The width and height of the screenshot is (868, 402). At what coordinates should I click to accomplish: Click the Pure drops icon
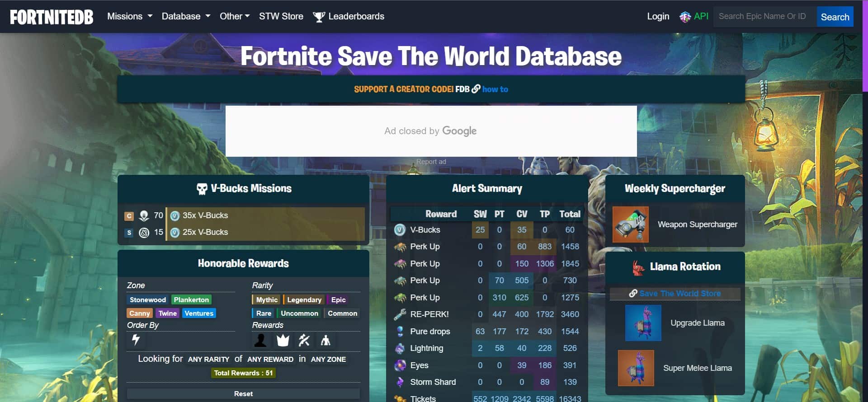click(x=400, y=332)
